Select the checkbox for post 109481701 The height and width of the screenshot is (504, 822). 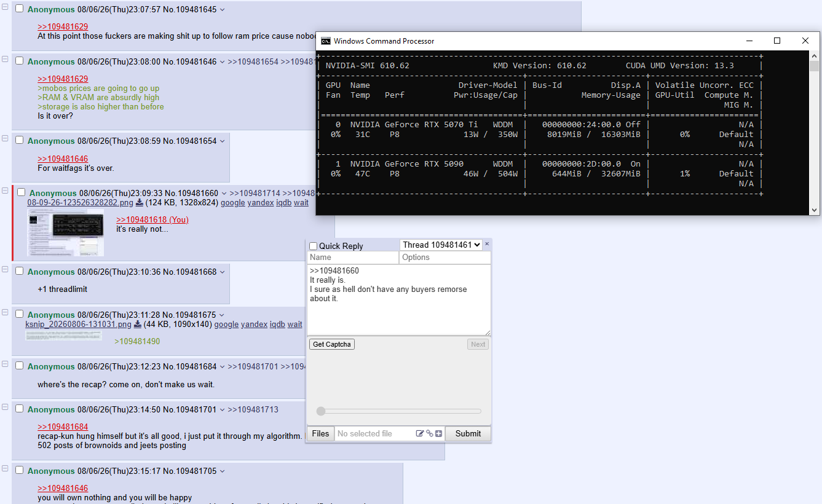20,409
